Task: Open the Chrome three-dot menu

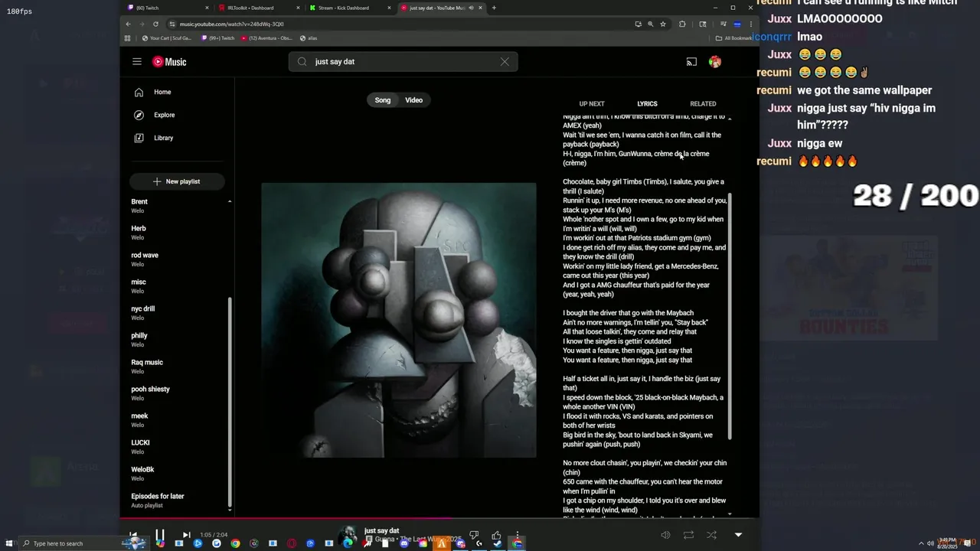Action: [x=750, y=24]
